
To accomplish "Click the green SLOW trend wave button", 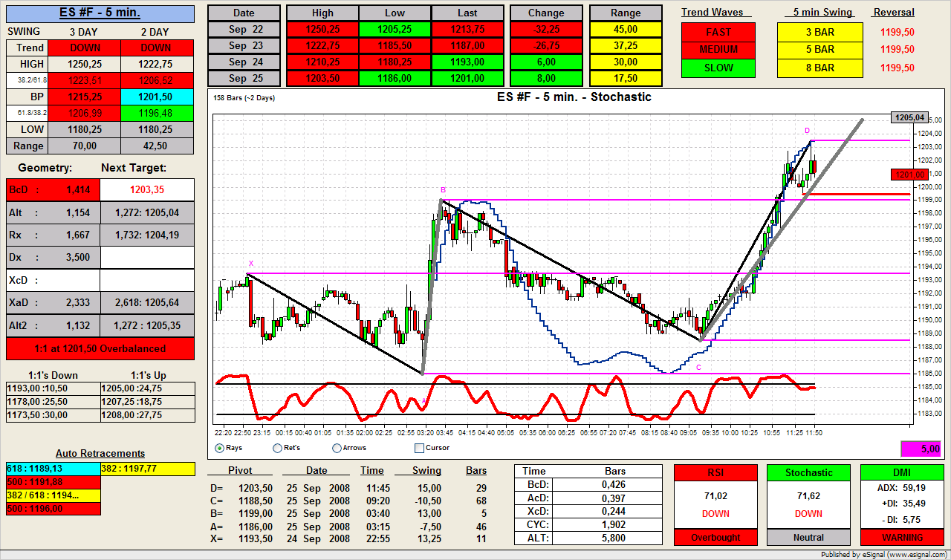I will tap(718, 68).
